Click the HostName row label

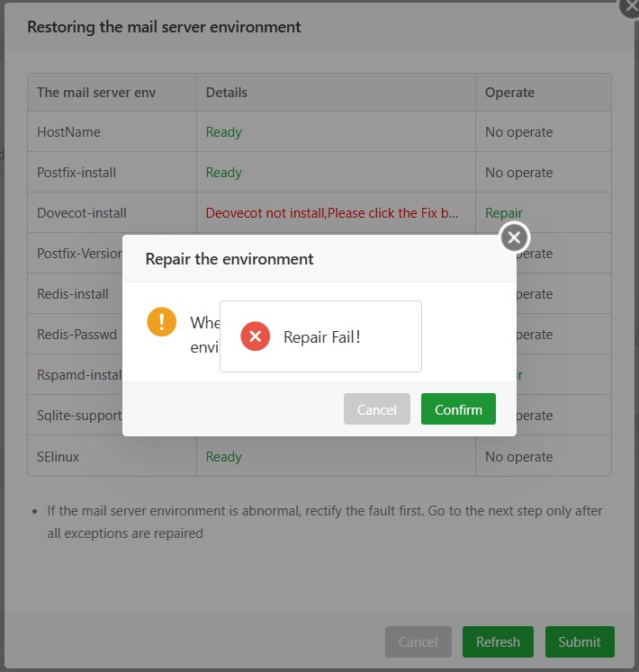point(68,132)
